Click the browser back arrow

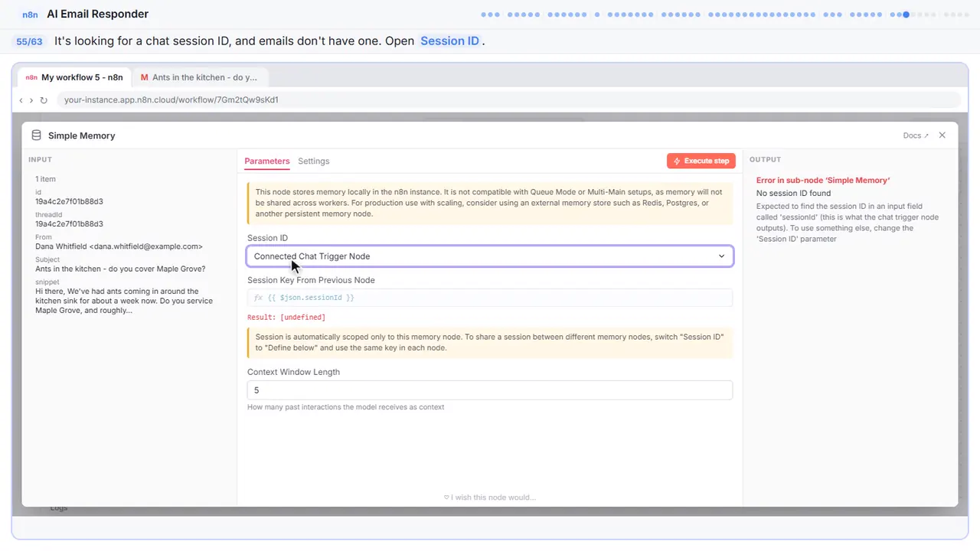21,100
